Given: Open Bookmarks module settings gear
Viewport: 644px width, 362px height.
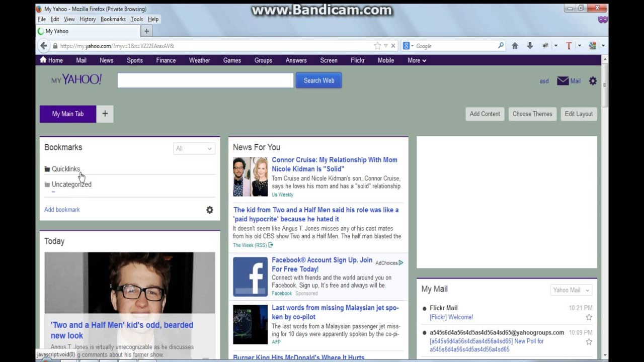Looking at the screenshot, I should click(x=210, y=210).
